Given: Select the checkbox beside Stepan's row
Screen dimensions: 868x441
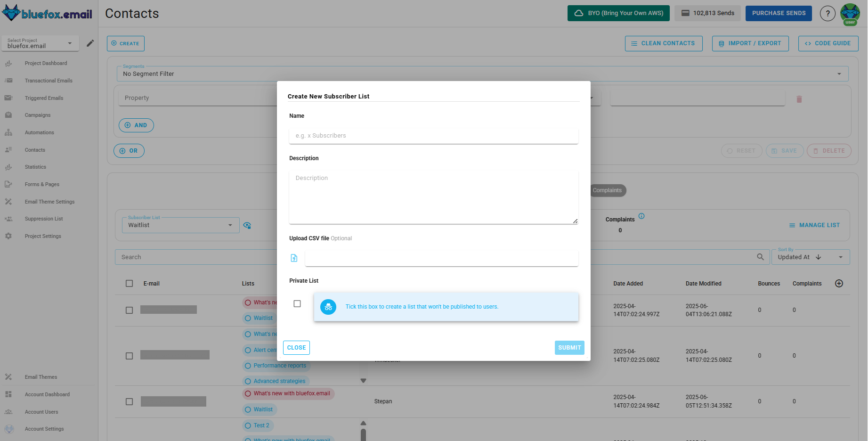Looking at the screenshot, I should [x=130, y=401].
